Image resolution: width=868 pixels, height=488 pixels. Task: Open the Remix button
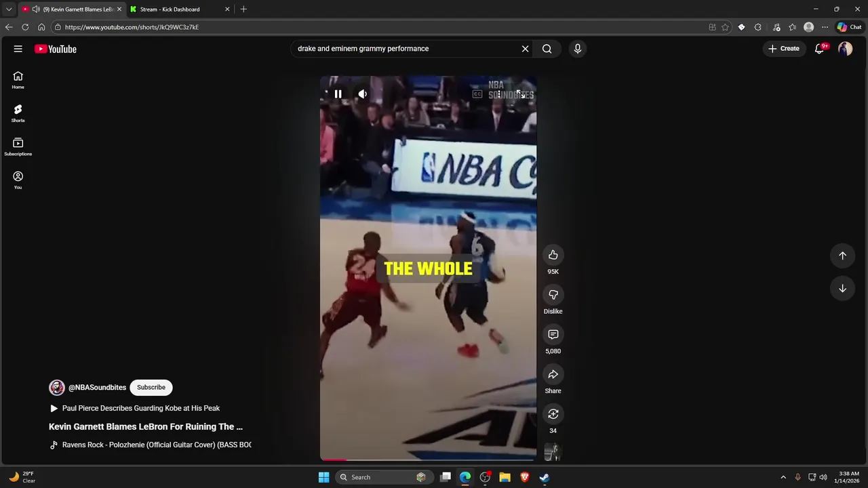553,414
